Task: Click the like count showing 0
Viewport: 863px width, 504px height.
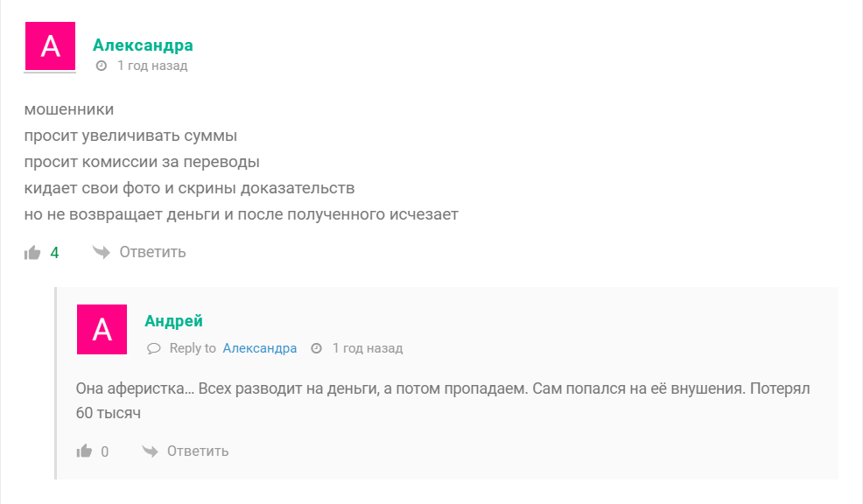Action: coord(105,451)
